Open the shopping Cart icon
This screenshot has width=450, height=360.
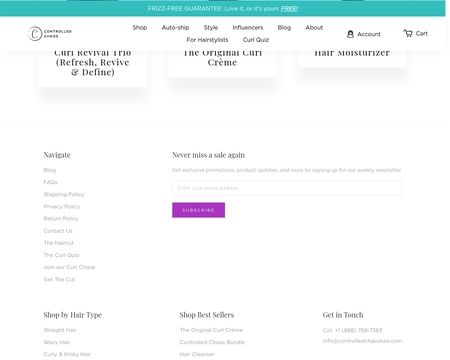coord(408,33)
